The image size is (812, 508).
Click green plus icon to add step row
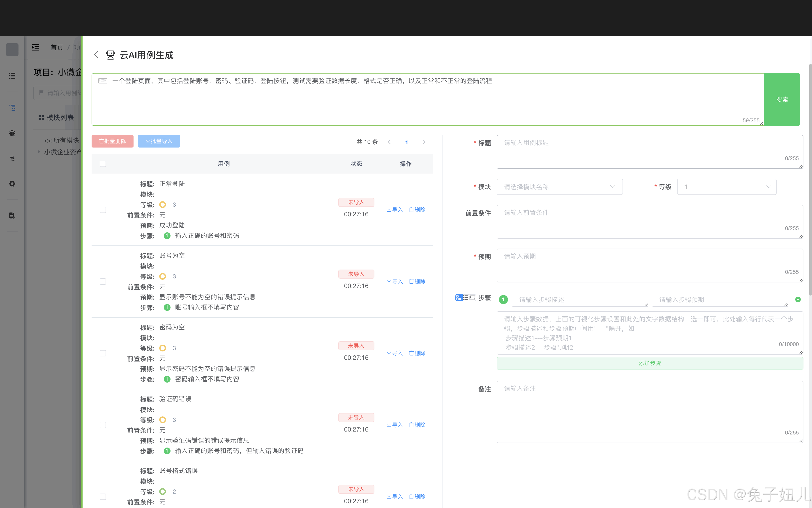coord(798,299)
